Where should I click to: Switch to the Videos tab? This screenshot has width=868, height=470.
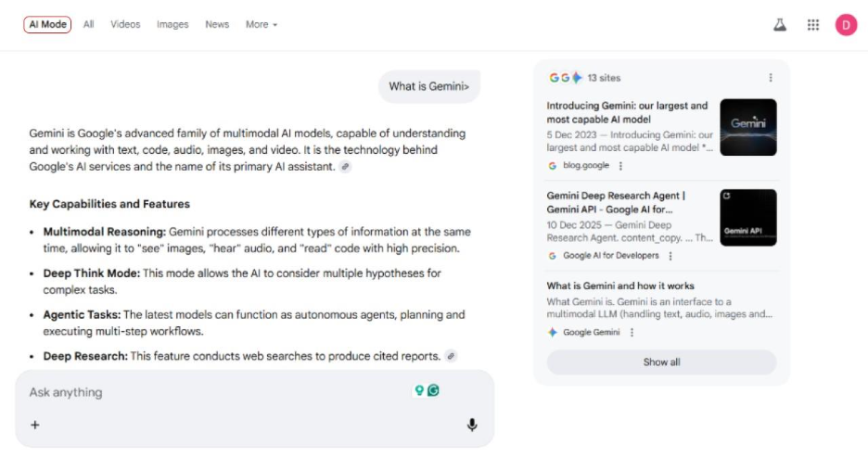point(125,24)
